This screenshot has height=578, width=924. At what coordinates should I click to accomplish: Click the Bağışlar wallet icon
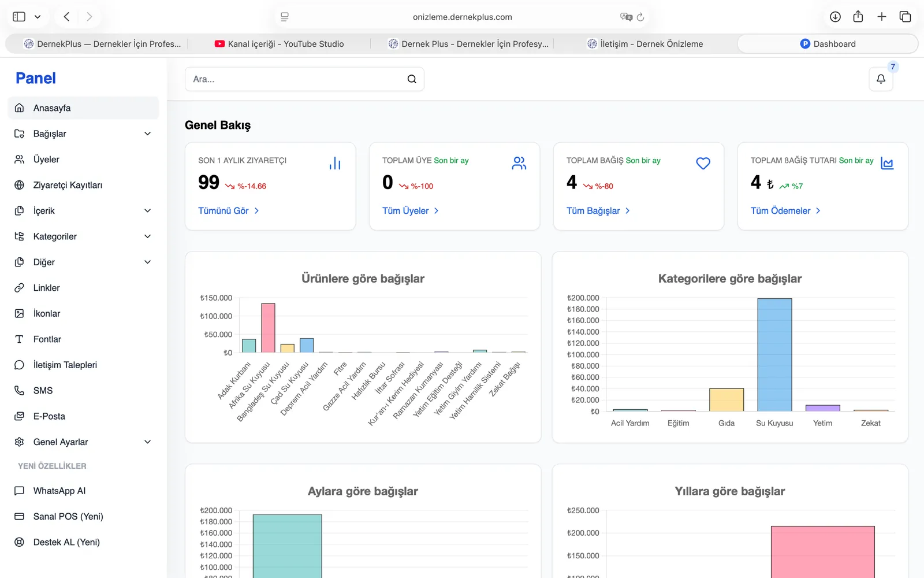[19, 134]
